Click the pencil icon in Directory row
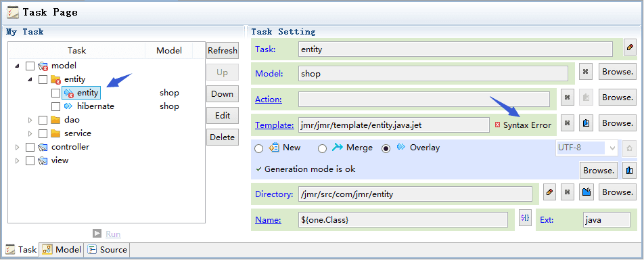 click(550, 192)
